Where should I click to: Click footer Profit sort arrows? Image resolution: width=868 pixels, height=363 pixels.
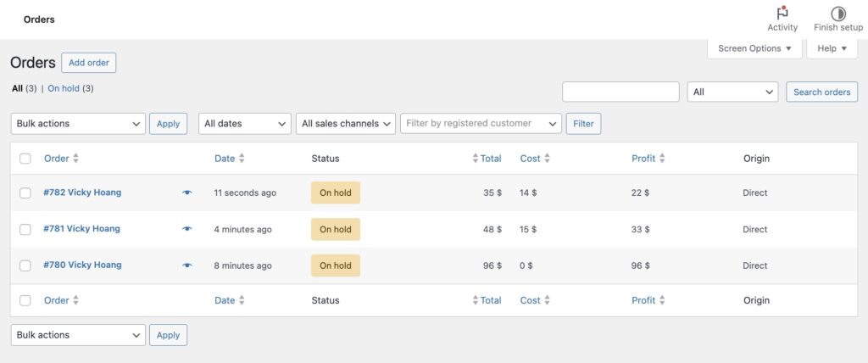coord(662,300)
